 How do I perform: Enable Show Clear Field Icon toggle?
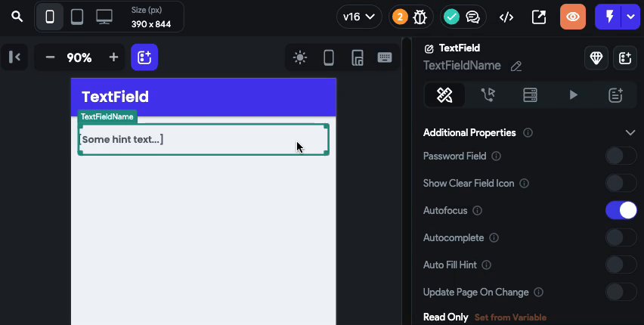(621, 184)
